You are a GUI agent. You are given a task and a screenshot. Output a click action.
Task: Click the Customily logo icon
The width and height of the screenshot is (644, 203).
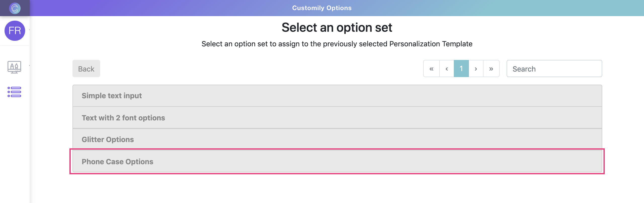15,8
